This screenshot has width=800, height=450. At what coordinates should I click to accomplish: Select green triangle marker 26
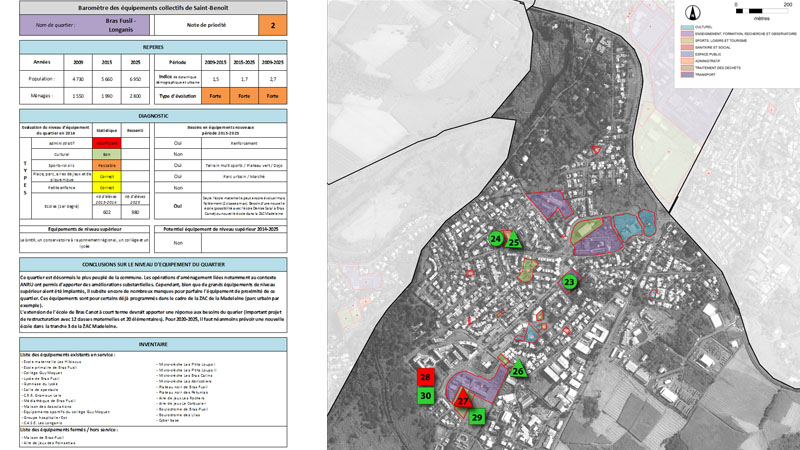(x=518, y=369)
